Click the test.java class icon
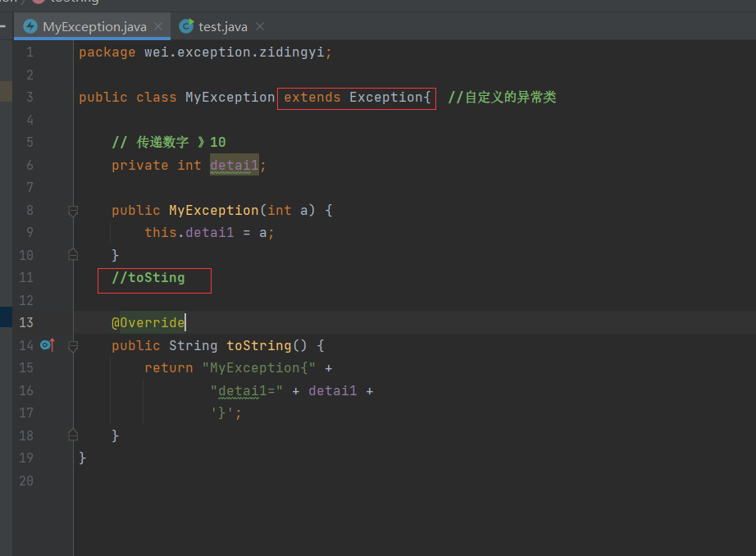The height and width of the screenshot is (556, 756). point(186,26)
